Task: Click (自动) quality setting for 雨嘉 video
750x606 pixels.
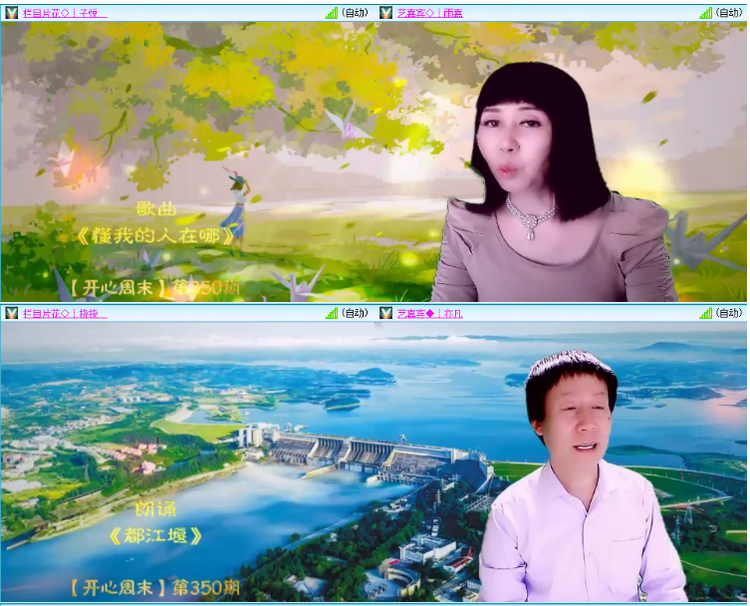Action: point(728,13)
